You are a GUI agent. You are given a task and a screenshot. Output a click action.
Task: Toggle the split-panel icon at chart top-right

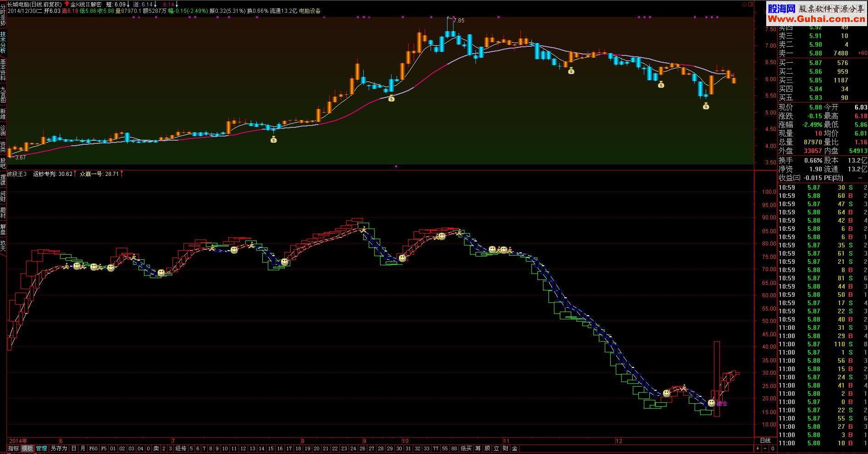pyautogui.click(x=751, y=4)
